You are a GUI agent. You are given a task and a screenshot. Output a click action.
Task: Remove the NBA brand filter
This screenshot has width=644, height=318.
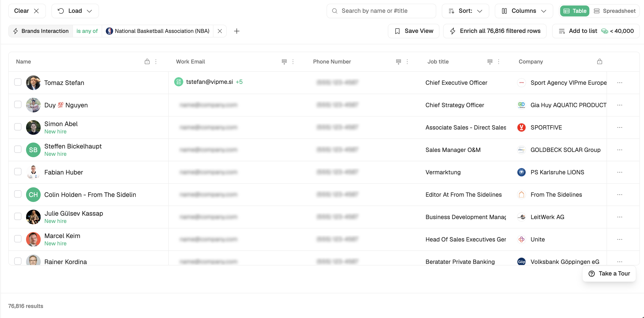tap(220, 31)
